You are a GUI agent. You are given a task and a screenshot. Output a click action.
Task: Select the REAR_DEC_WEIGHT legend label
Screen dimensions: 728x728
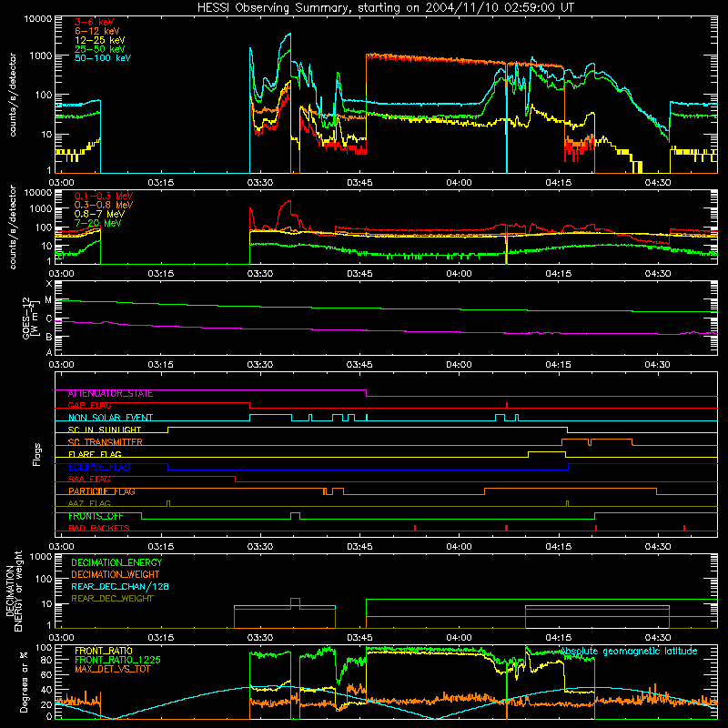click(112, 599)
